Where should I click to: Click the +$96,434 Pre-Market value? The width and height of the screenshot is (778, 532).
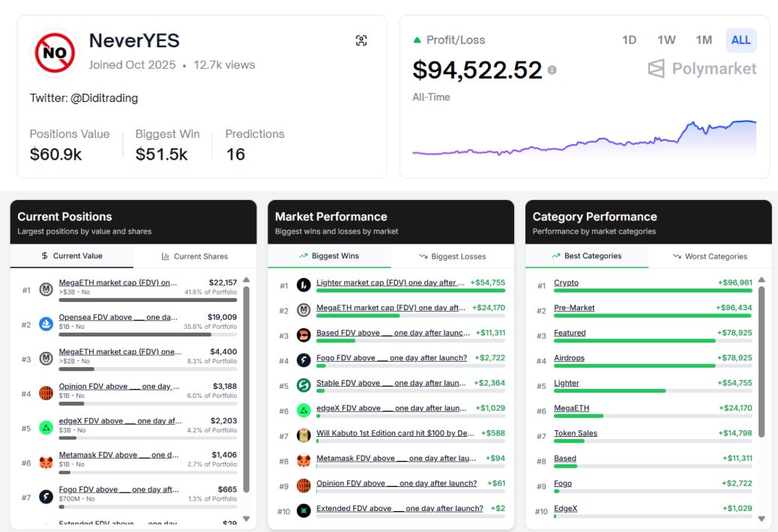[x=734, y=308]
